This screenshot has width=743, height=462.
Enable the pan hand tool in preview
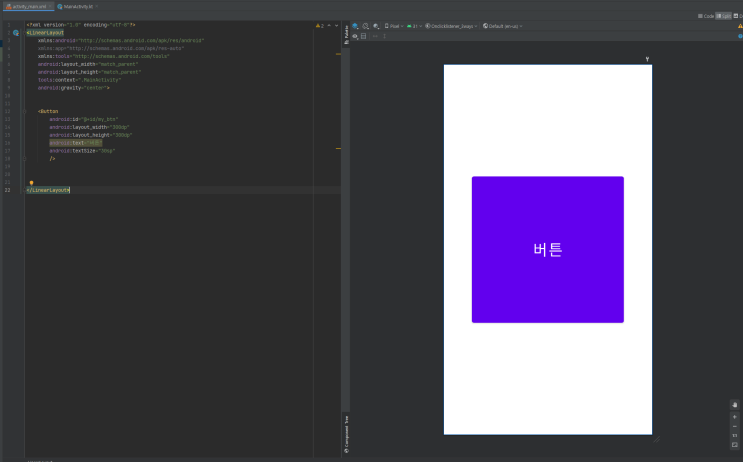click(735, 405)
